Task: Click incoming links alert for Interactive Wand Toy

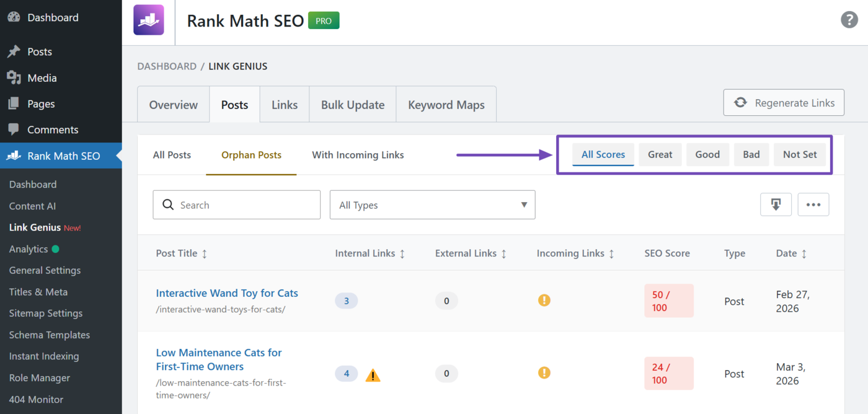Action: (544, 301)
